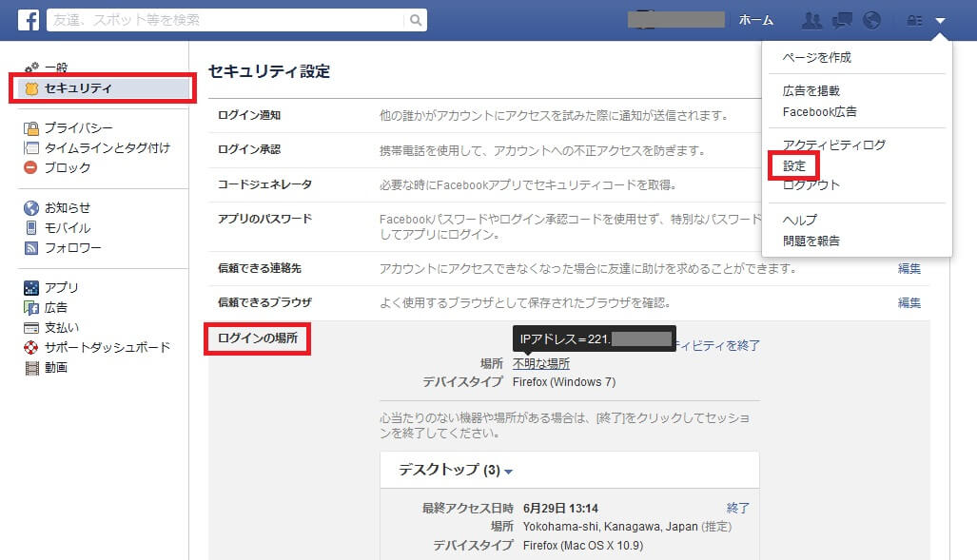
Task: Click the 不明な場所 location link
Action: tap(541, 364)
